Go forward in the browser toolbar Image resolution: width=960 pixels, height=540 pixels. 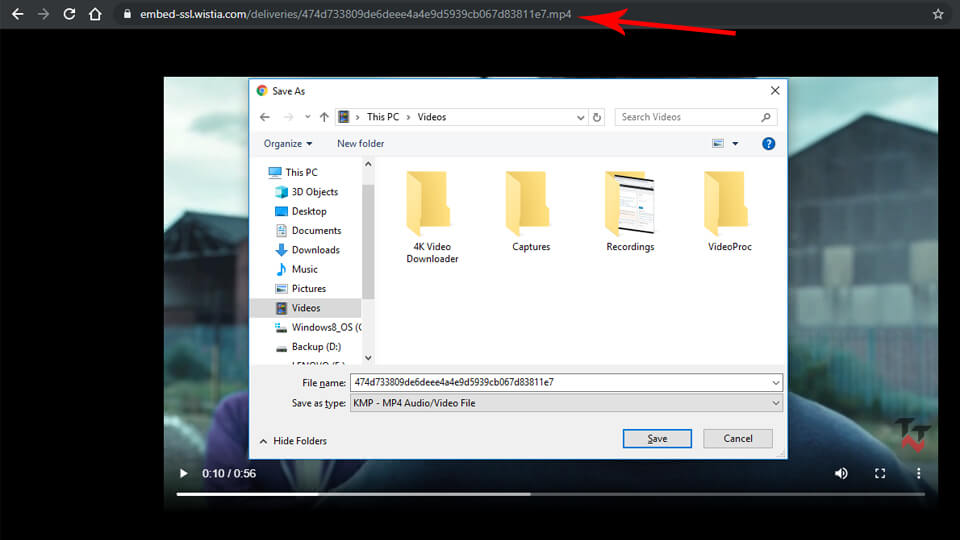pyautogui.click(x=43, y=13)
